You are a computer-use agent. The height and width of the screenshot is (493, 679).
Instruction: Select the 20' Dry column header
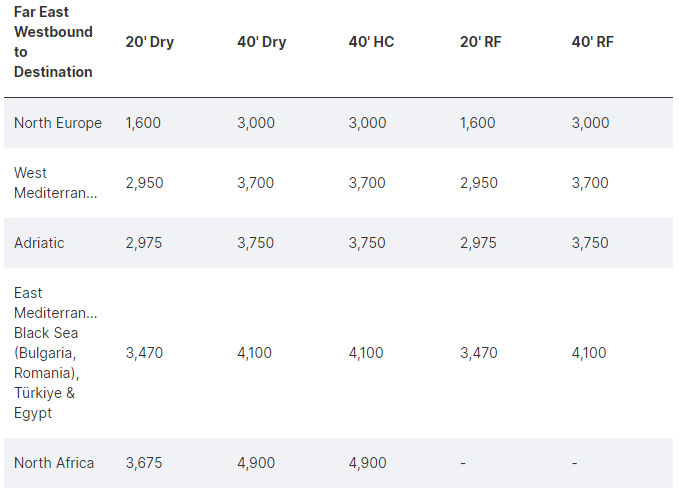[149, 42]
